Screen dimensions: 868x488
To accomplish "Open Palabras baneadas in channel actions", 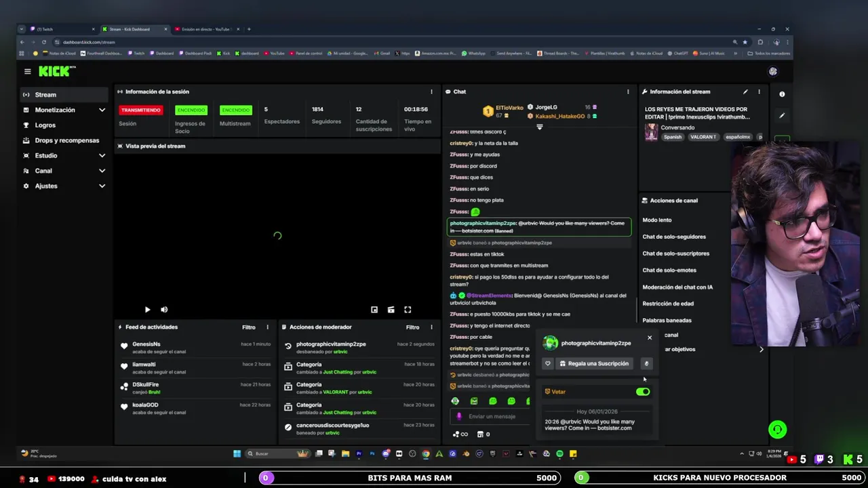I will pos(667,321).
